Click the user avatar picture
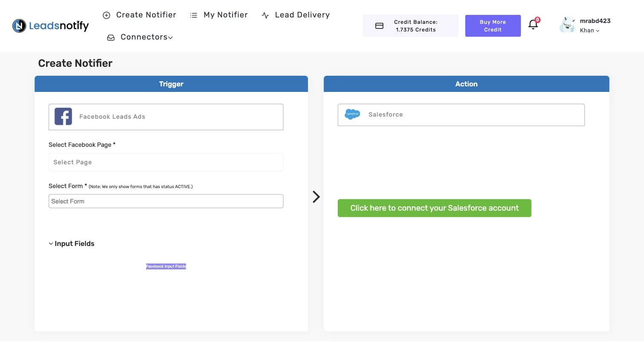Image resolution: width=644 pixels, height=343 pixels. coord(567,25)
